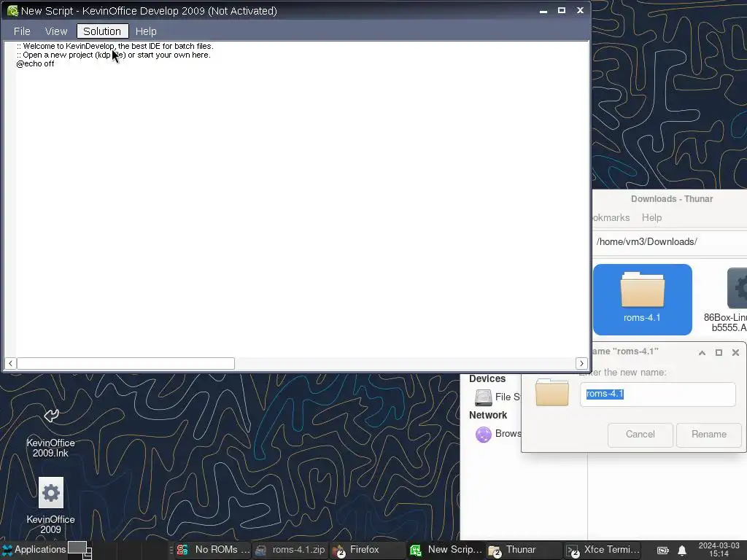Maximize the KevinOffice Develop window
This screenshot has height=560, width=747.
point(562,10)
